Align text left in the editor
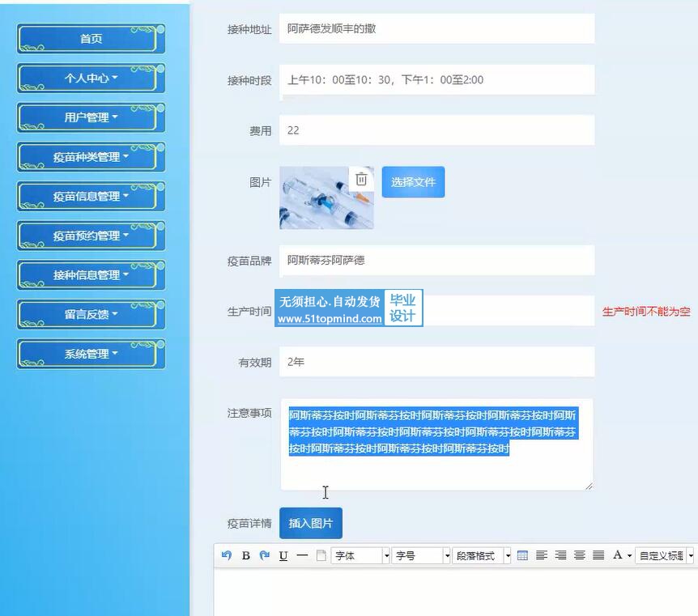Viewport: 698px width, 616px height. click(x=542, y=555)
